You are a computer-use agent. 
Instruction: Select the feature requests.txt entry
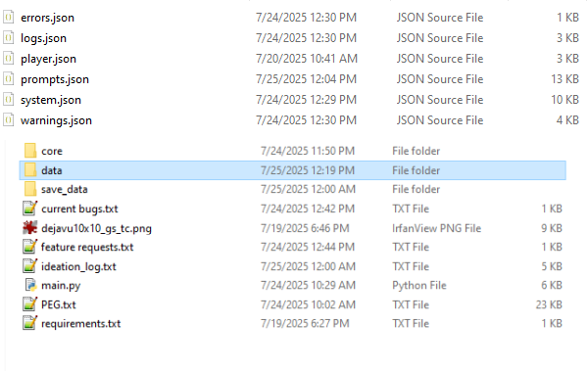tap(87, 248)
